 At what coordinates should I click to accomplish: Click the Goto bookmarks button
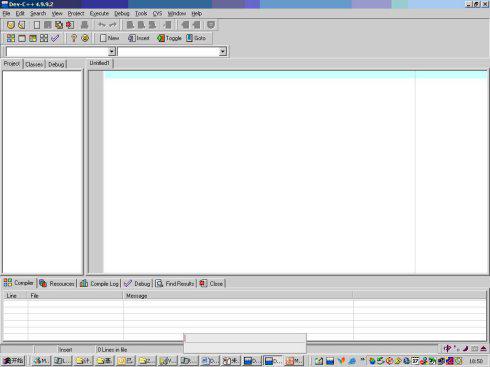pos(196,38)
